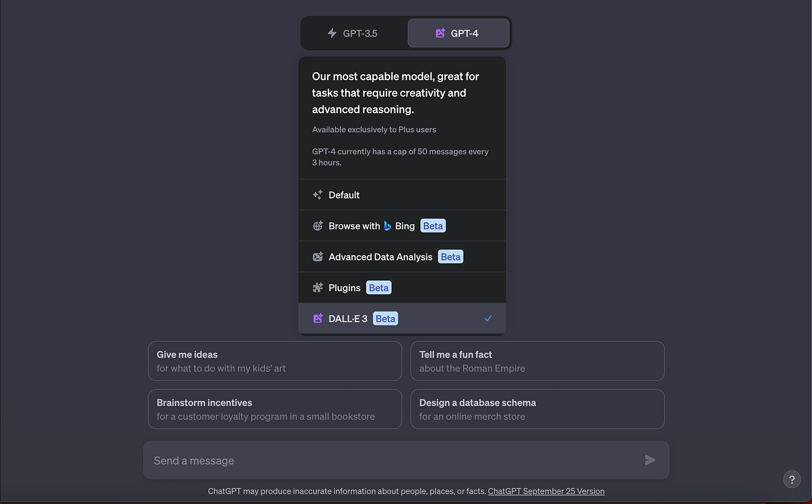
Task: Click the globe icon beside Browse with
Action: pyautogui.click(x=318, y=226)
